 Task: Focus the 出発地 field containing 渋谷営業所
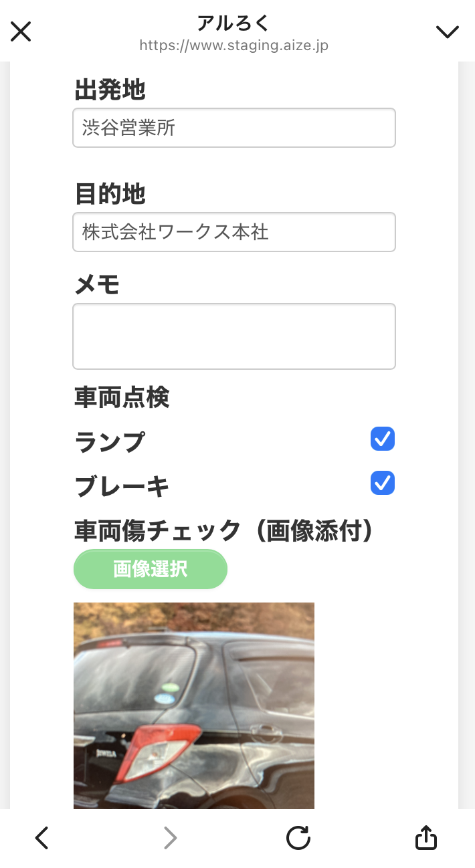(x=234, y=128)
